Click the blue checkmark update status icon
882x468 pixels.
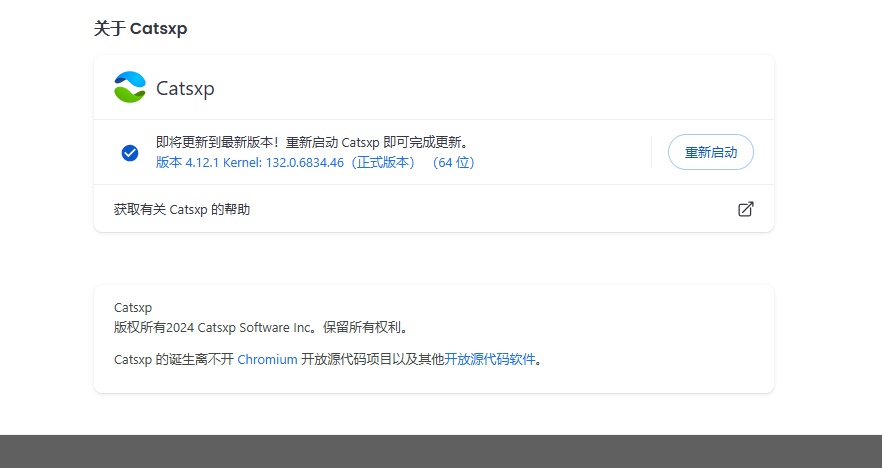coord(130,152)
